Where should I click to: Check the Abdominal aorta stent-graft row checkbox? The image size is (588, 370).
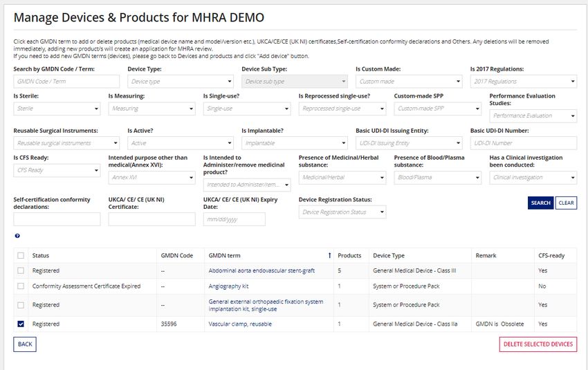click(x=21, y=270)
